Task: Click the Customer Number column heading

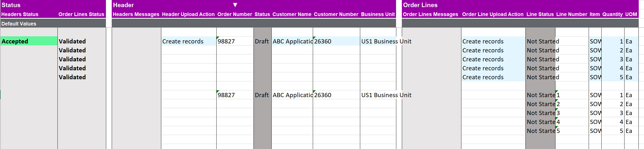Action: [336, 14]
